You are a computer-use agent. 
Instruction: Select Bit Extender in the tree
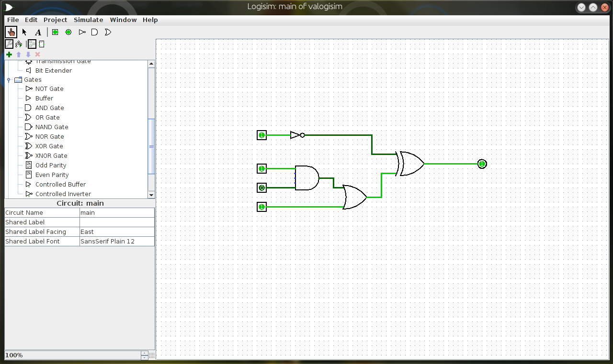pos(53,70)
